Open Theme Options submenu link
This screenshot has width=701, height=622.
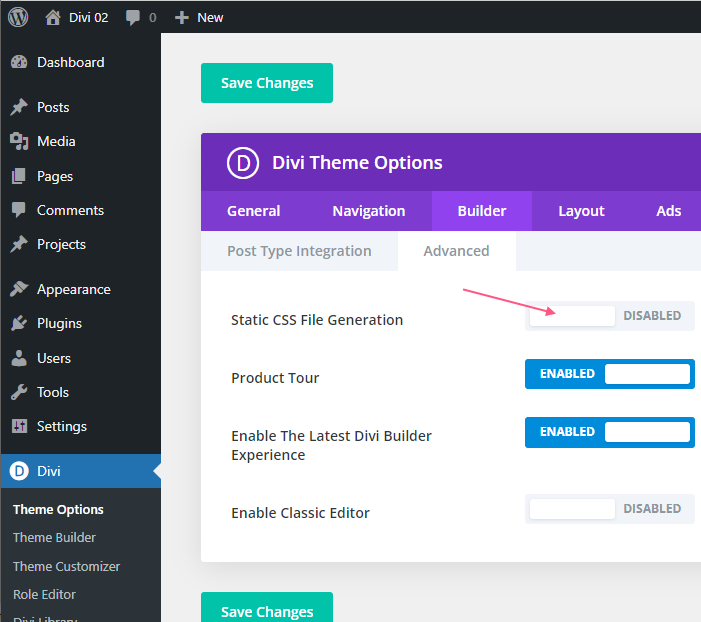tap(58, 510)
